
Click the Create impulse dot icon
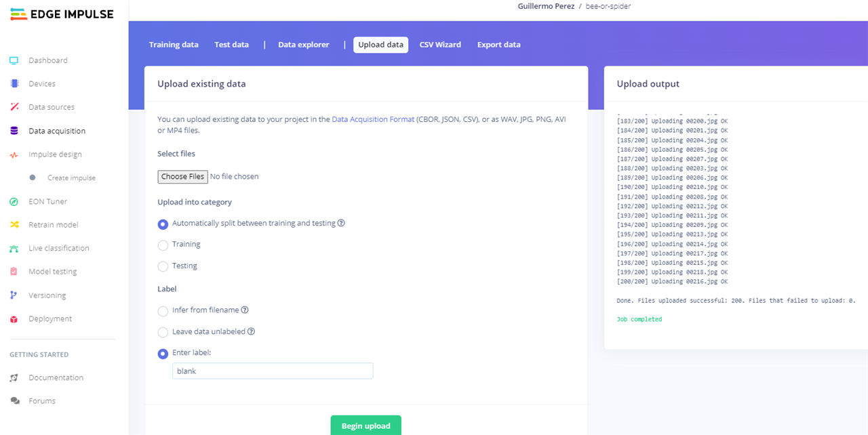(33, 178)
